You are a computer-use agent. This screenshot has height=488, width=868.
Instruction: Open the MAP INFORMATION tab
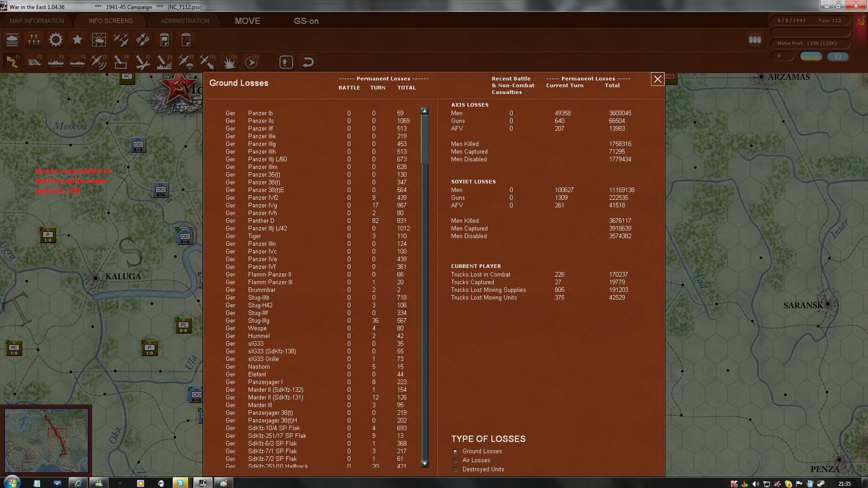pyautogui.click(x=37, y=21)
